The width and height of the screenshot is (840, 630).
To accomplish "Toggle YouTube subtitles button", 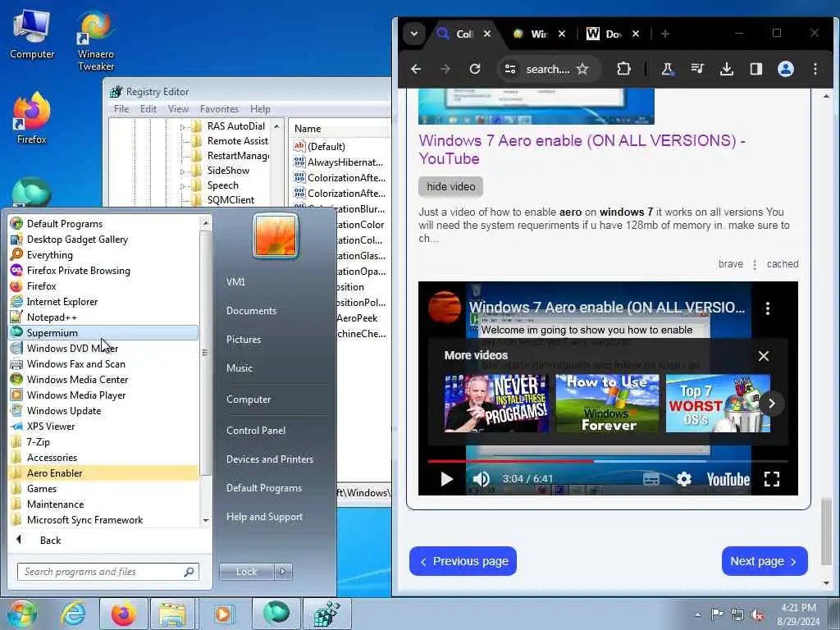I will coord(651,479).
